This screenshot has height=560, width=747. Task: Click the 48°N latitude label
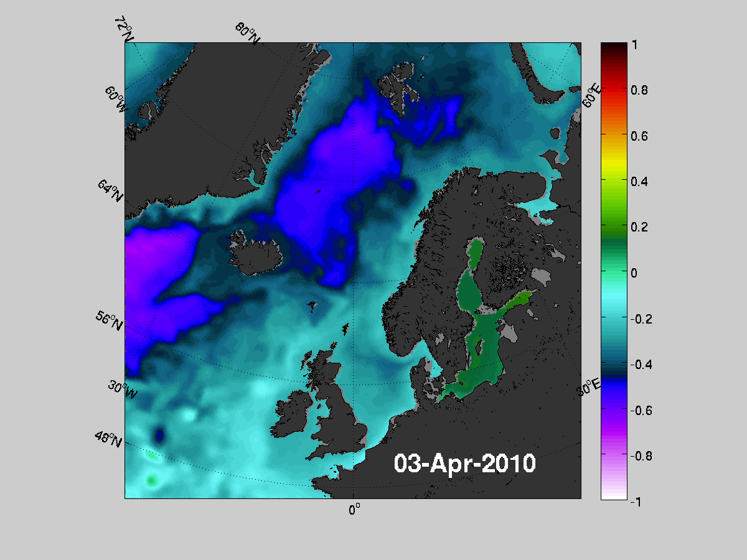pos(108,437)
